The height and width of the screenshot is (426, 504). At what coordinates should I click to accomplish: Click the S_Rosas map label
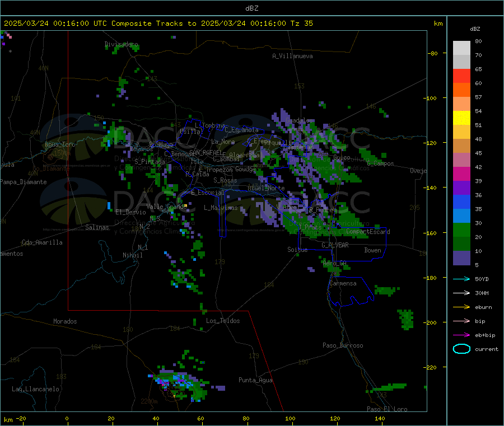(x=225, y=180)
